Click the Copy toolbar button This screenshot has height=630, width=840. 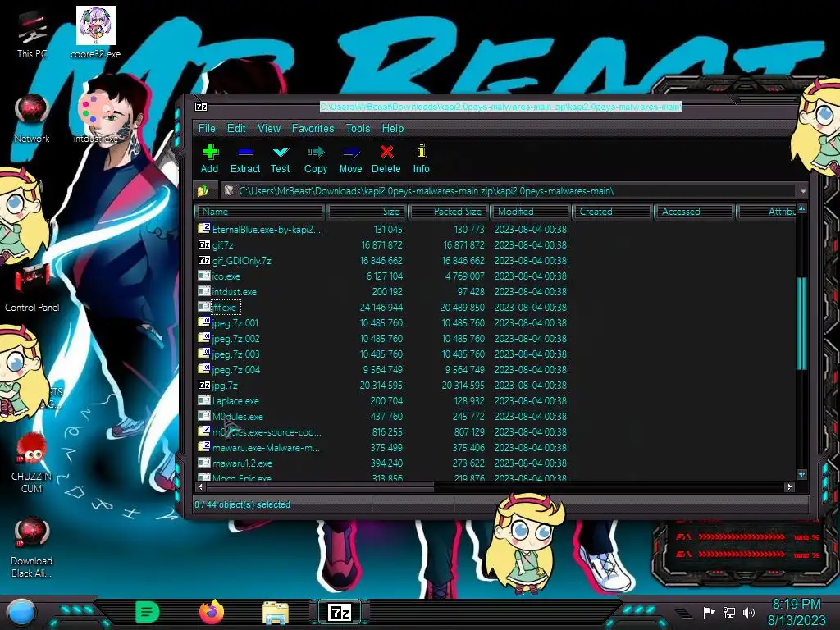[x=316, y=159]
